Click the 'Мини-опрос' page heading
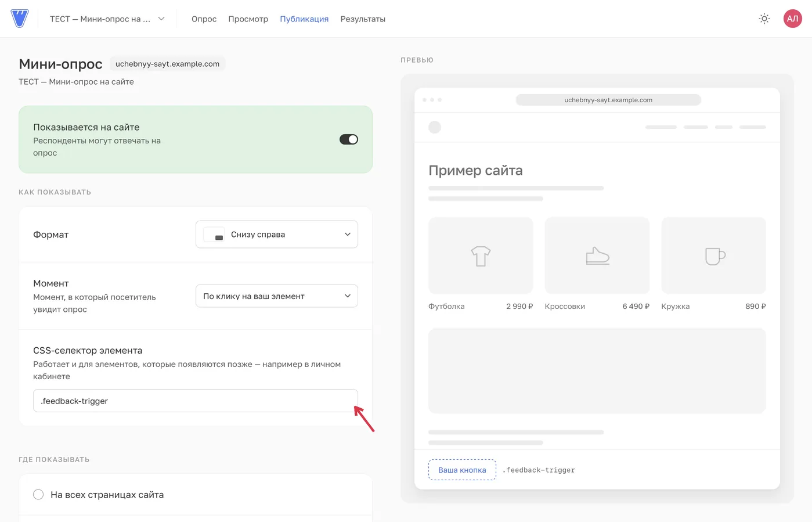Viewport: 812px width, 522px height. (60, 64)
